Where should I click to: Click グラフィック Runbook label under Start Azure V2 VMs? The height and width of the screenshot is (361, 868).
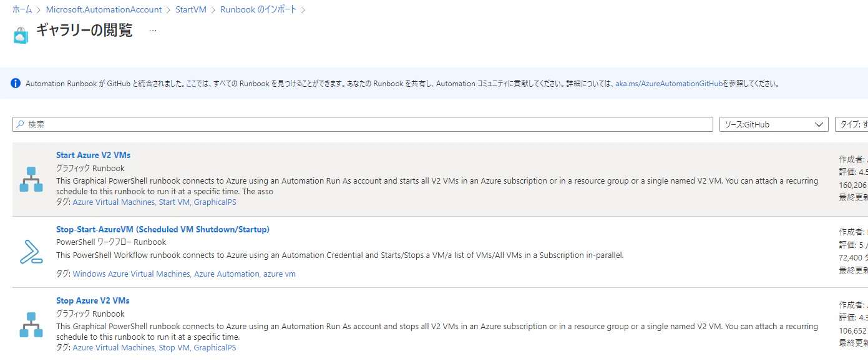[90, 168]
